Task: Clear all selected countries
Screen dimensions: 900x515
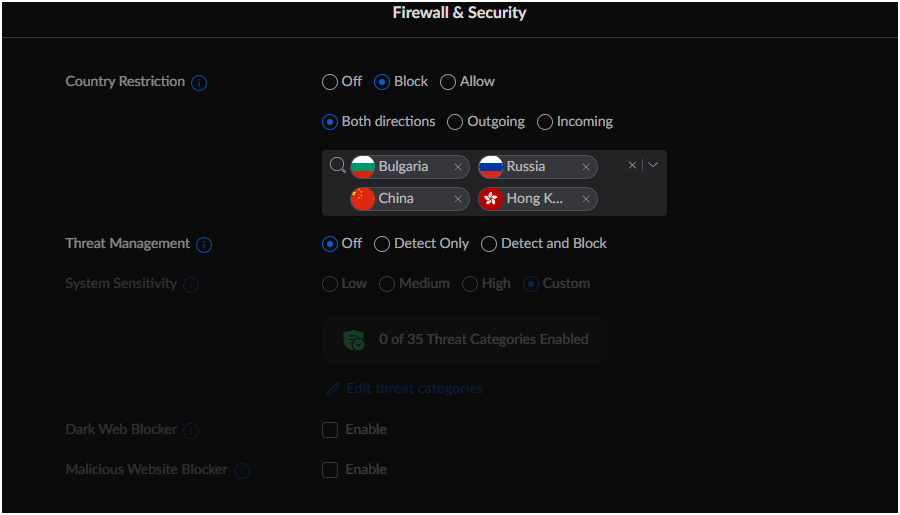Action: [x=632, y=165]
